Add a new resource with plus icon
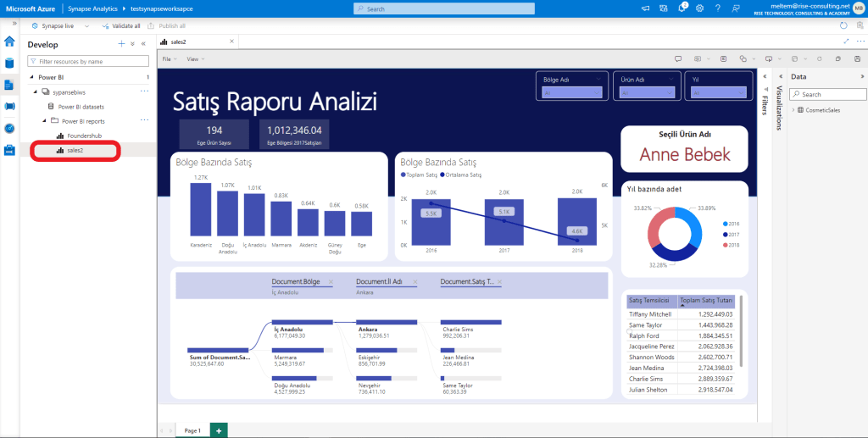The image size is (868, 438). 121,43
